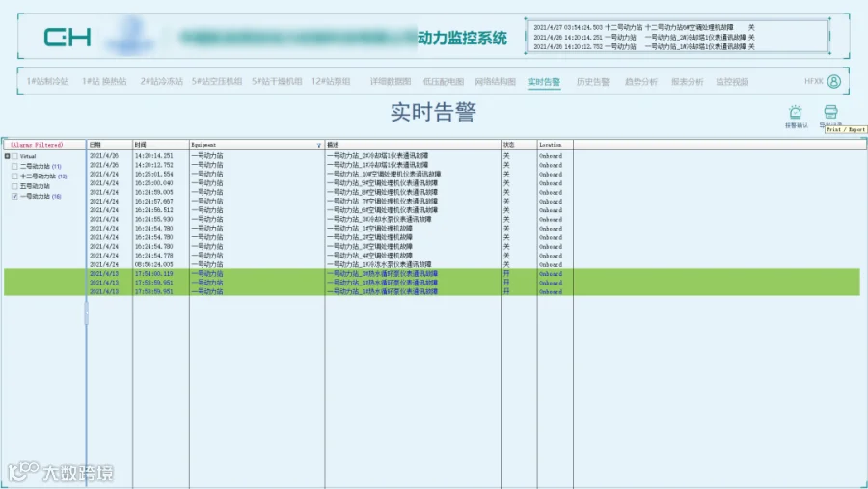
Task: Uncheck the 一号动力站 checkbox
Action: (14, 196)
